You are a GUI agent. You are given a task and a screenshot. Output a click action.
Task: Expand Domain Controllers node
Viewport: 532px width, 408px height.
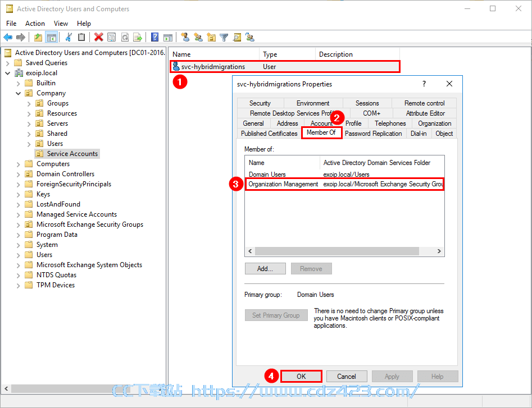click(x=19, y=174)
